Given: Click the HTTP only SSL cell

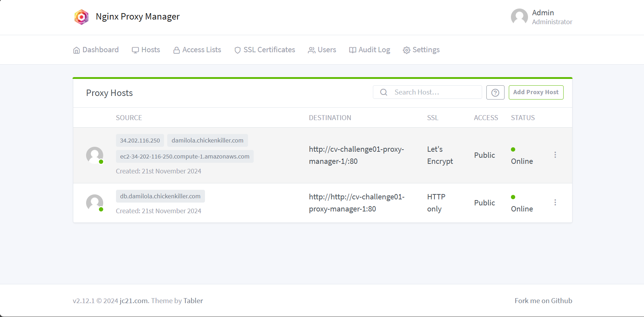Looking at the screenshot, I should (x=436, y=203).
